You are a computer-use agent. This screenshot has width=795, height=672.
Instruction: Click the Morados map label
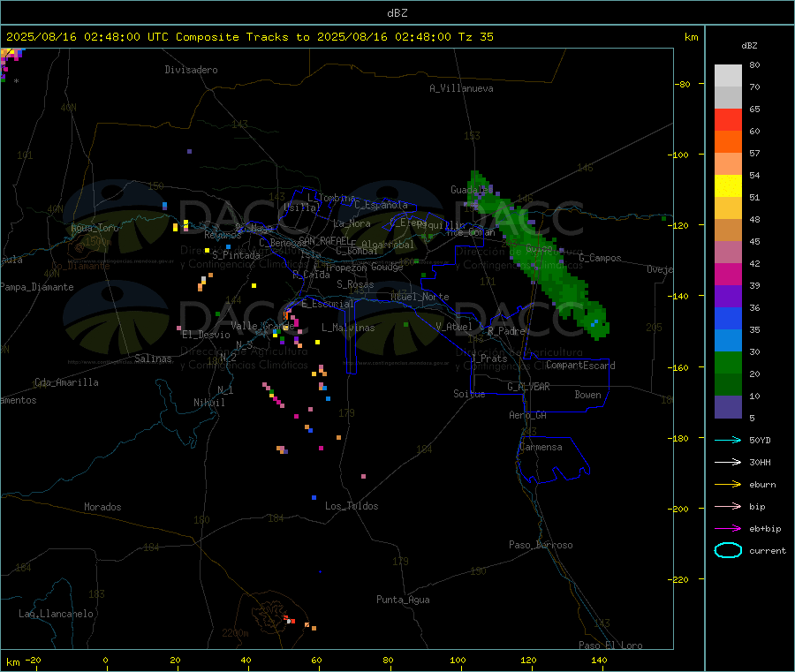(102, 507)
